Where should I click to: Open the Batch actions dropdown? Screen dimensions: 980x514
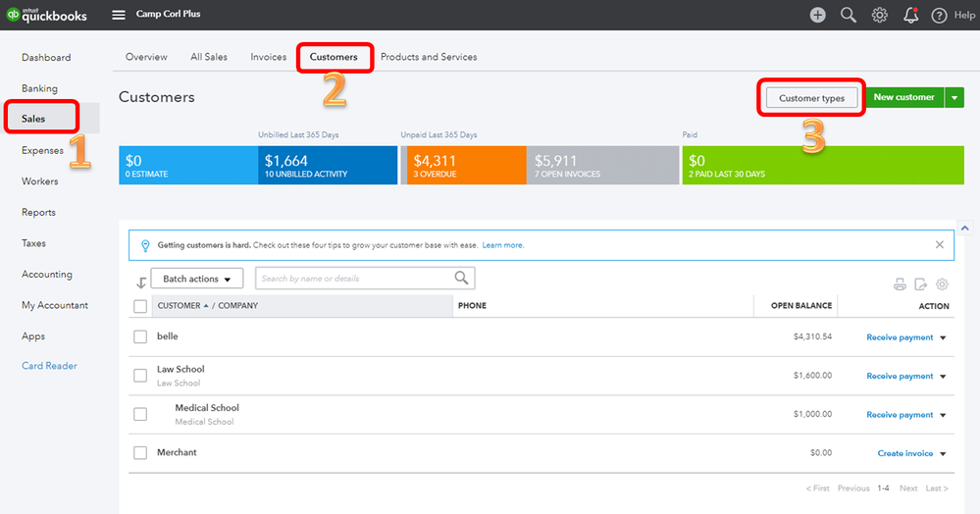pos(197,279)
